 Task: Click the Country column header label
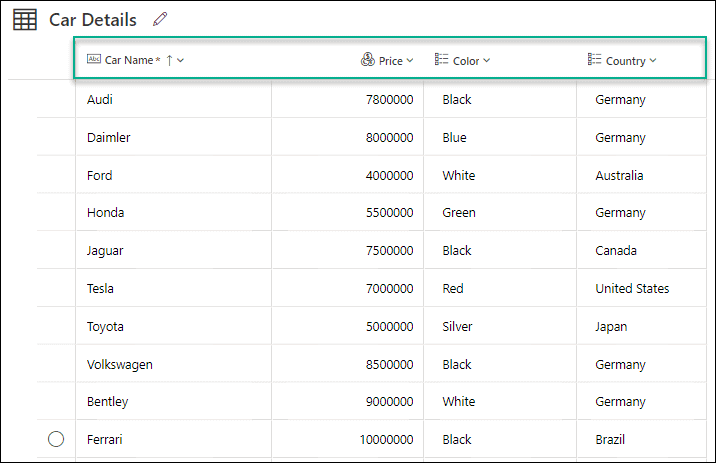[626, 61]
